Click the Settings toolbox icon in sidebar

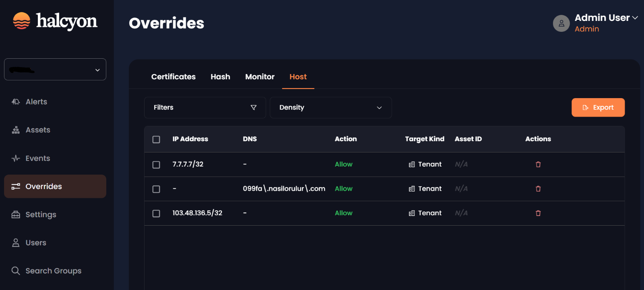click(16, 214)
